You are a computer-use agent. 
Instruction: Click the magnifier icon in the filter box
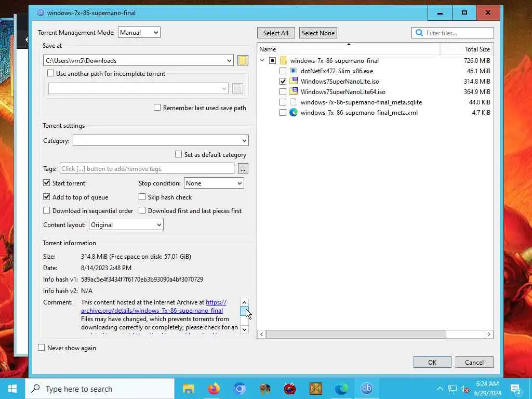419,33
